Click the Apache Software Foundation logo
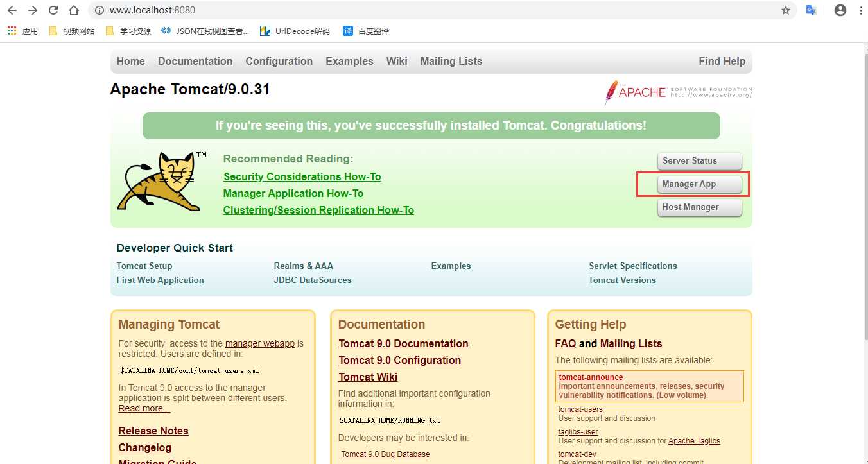The image size is (868, 464). pyautogui.click(x=678, y=92)
